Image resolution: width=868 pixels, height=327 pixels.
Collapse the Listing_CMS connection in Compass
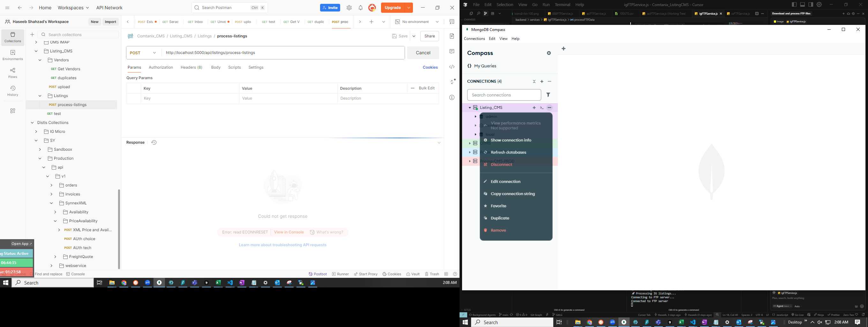[469, 108]
